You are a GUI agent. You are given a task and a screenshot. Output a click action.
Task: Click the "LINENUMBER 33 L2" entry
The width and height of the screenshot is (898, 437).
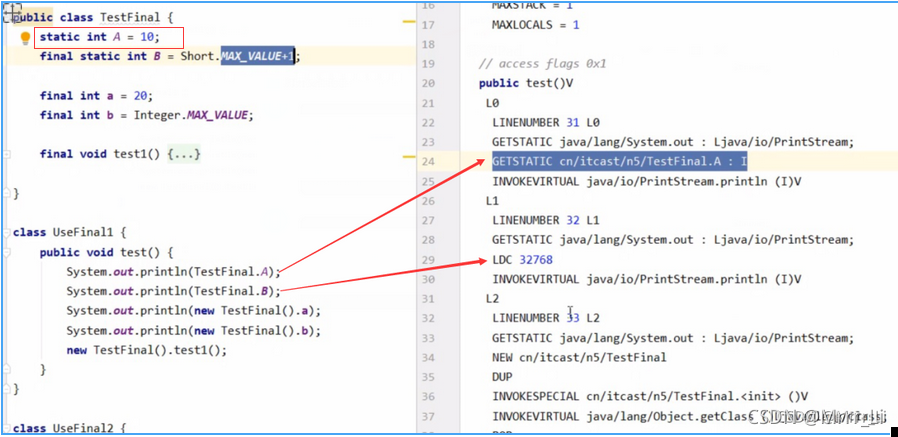(x=545, y=318)
